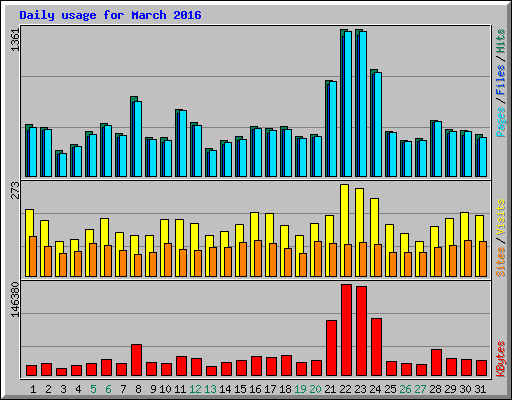Click the cyan pages bar for day 23
512x400 pixels.
(363, 104)
